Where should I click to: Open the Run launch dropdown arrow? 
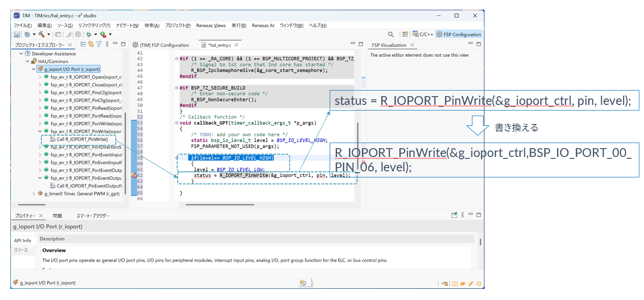(x=110, y=34)
